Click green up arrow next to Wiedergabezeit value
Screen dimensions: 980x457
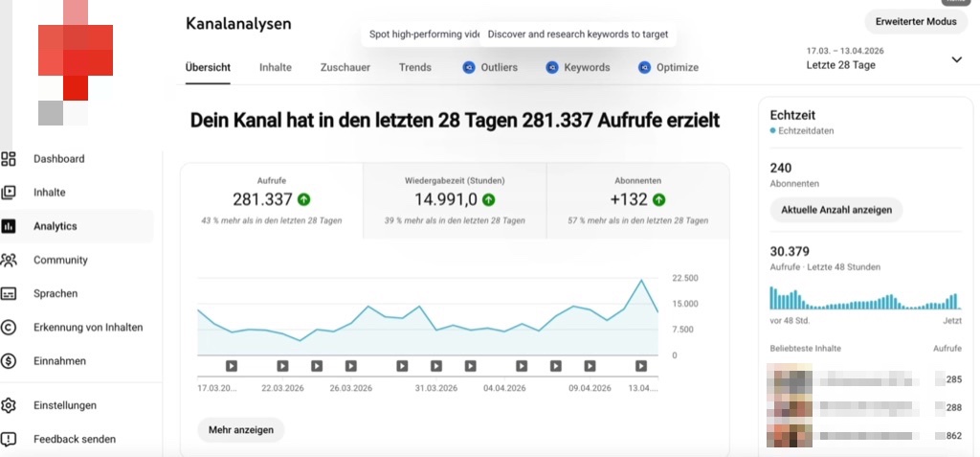pyautogui.click(x=489, y=199)
